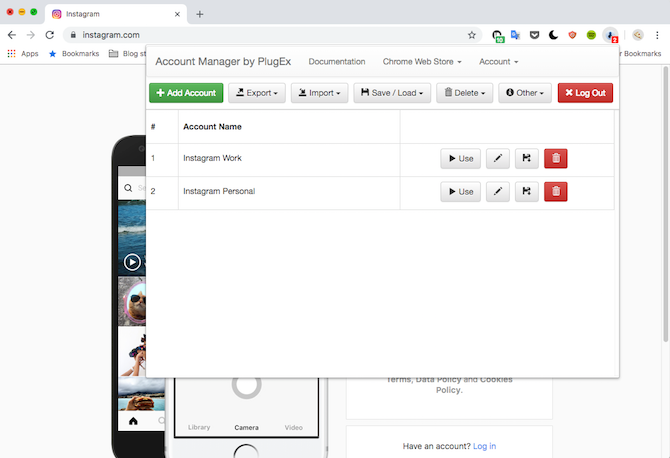Bookmark this page with the star icon
This screenshot has height=458, width=670.
(x=471, y=35)
